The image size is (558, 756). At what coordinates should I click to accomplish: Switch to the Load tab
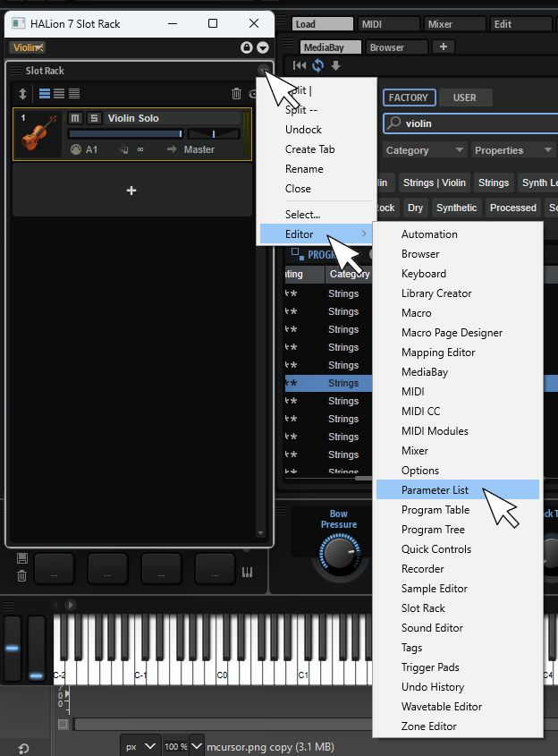(322, 23)
